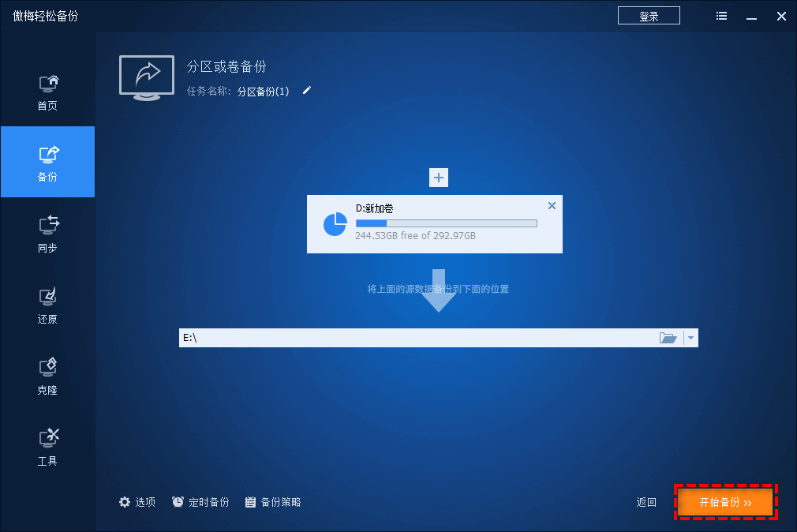This screenshot has width=797, height=532.
Task: Select the 备份 backup sidebar item
Action: (48, 162)
